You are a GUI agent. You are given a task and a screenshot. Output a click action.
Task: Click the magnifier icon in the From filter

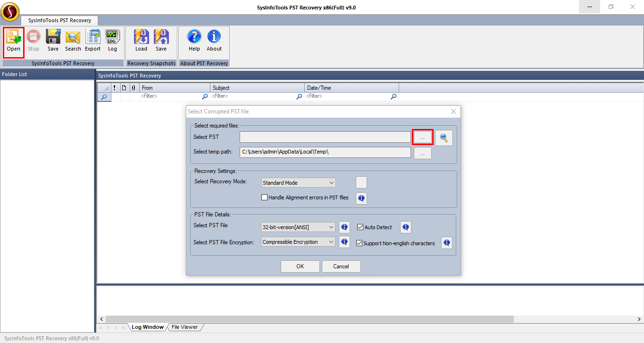click(x=205, y=96)
